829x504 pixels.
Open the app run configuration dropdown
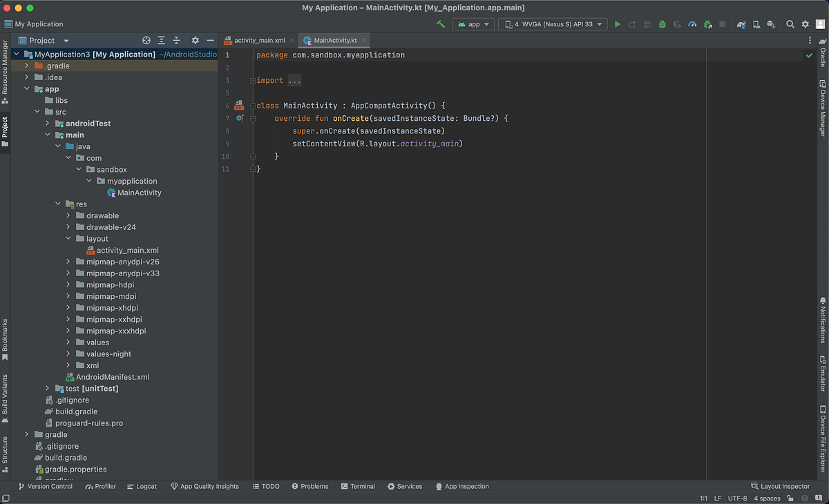[x=473, y=24]
